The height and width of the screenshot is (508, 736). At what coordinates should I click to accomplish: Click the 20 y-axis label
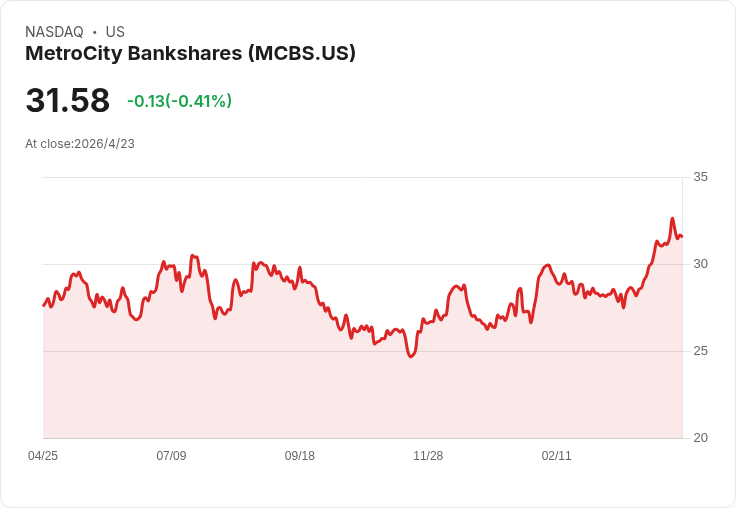tap(700, 438)
